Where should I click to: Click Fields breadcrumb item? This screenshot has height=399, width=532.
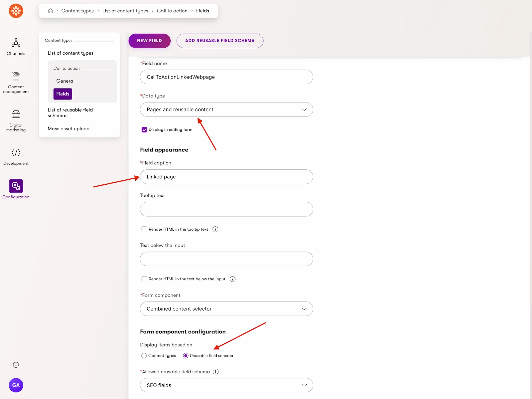point(202,11)
